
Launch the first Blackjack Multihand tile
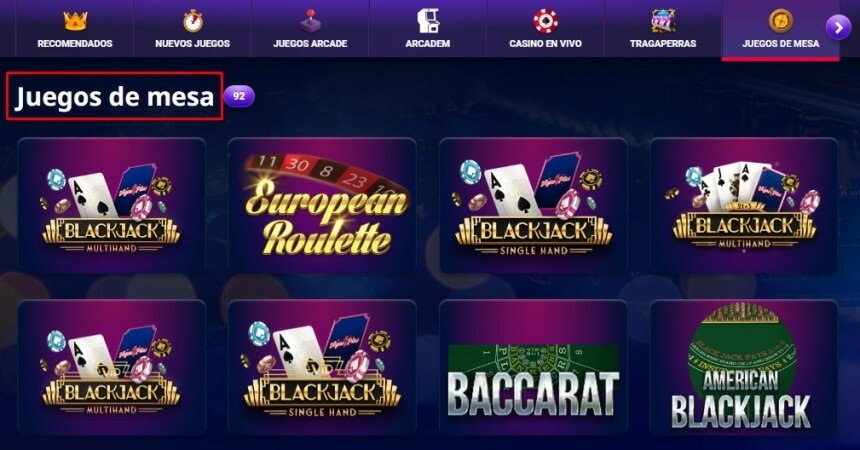pyautogui.click(x=111, y=205)
